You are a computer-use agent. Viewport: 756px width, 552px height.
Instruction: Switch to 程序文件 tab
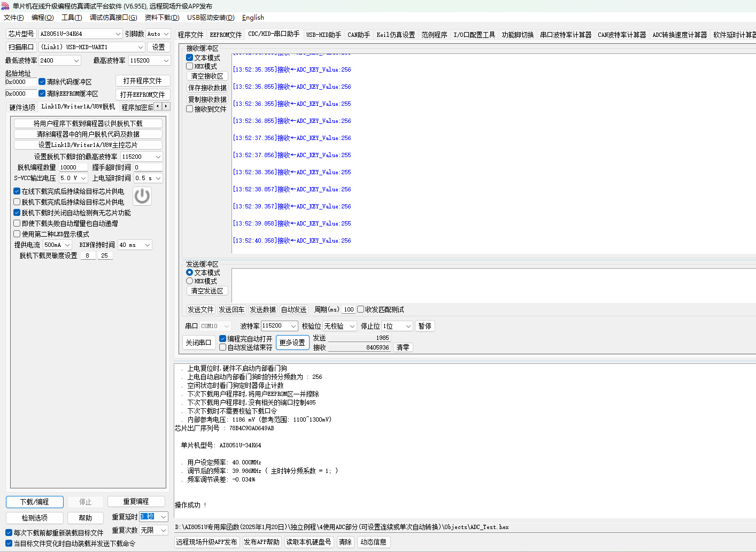click(x=191, y=35)
